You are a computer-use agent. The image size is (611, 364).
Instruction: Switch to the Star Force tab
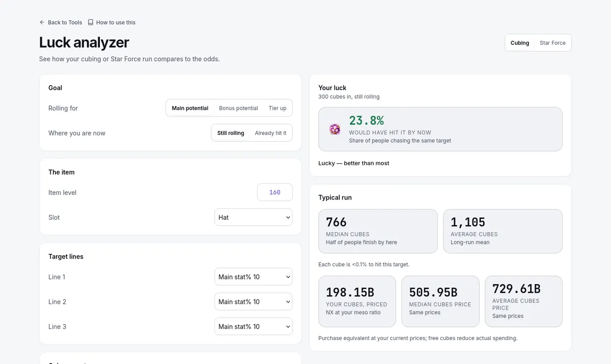click(x=552, y=43)
